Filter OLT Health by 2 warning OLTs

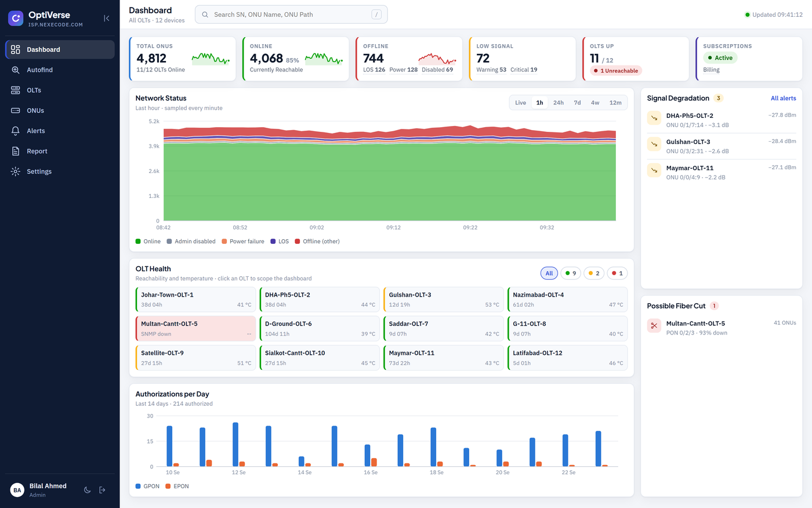[x=594, y=273]
